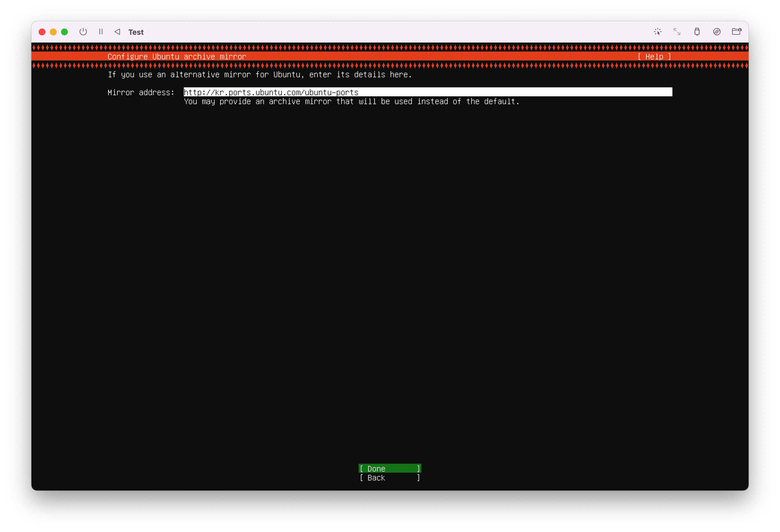Click the power button to shut down VM

tap(83, 32)
